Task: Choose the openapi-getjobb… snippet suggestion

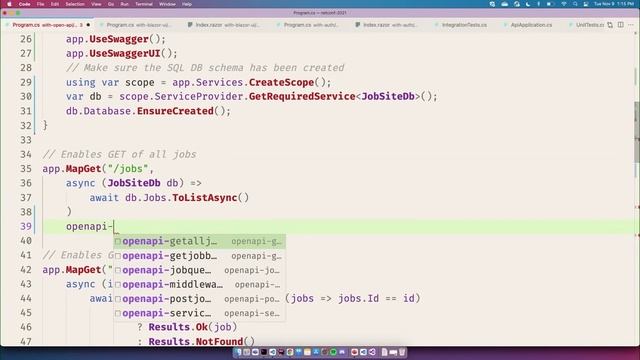Action: coord(200,256)
